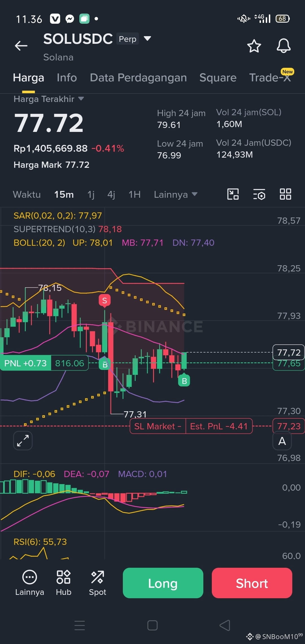The image size is (305, 644).
Task: Open the Trade-X tab
Action: (270, 77)
